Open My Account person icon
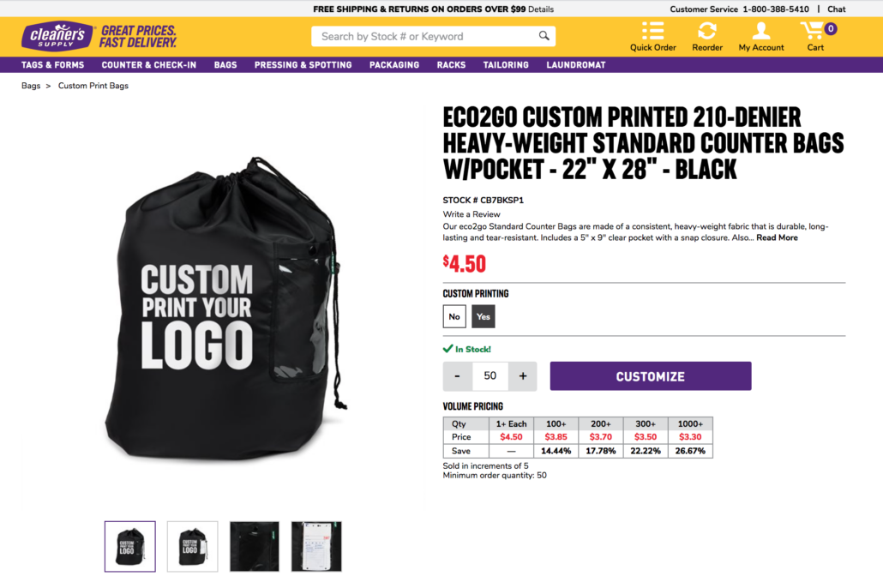This screenshot has width=883, height=588. [760, 31]
